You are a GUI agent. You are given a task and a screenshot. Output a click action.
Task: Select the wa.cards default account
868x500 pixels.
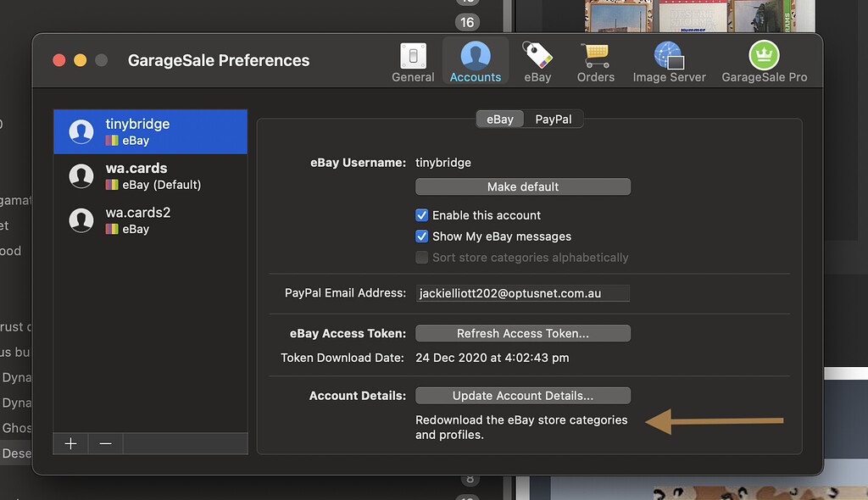pos(151,176)
